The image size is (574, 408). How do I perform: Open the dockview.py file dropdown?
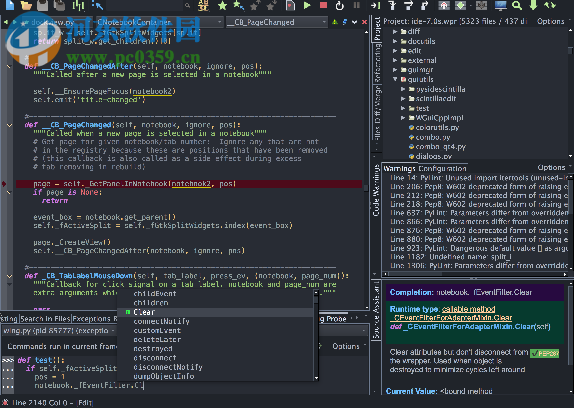point(58,22)
